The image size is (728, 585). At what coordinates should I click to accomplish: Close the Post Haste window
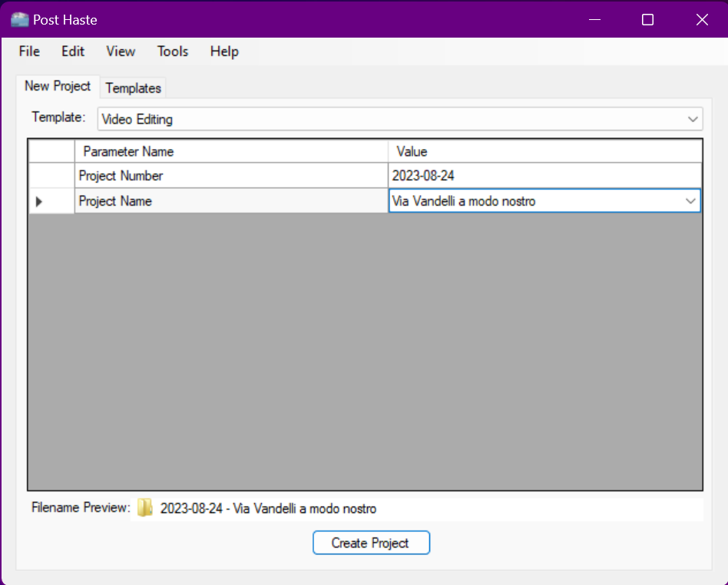(x=702, y=19)
